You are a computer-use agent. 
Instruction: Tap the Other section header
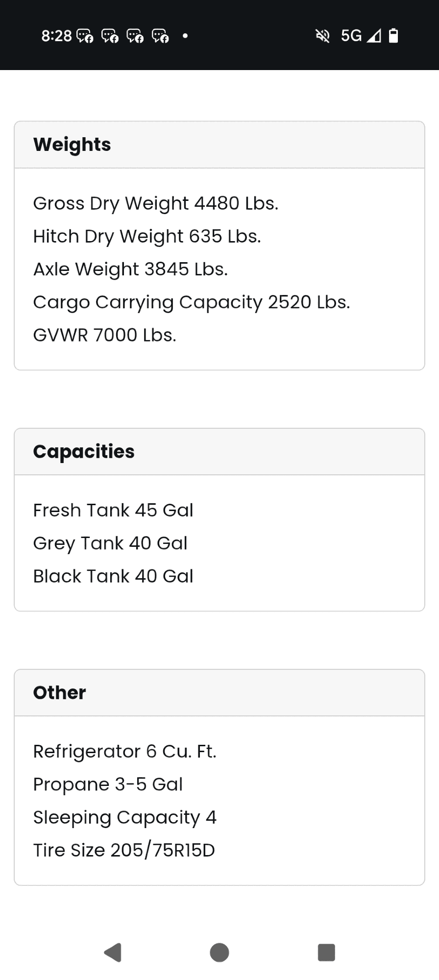[x=59, y=693]
